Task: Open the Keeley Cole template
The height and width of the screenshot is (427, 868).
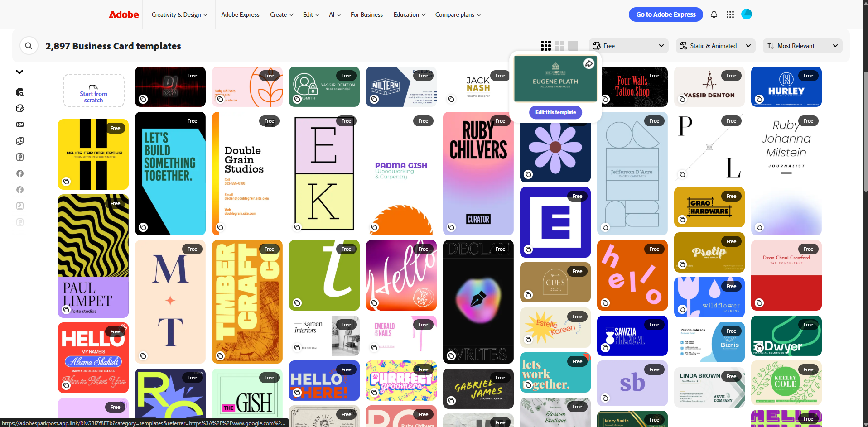Action: (x=786, y=383)
